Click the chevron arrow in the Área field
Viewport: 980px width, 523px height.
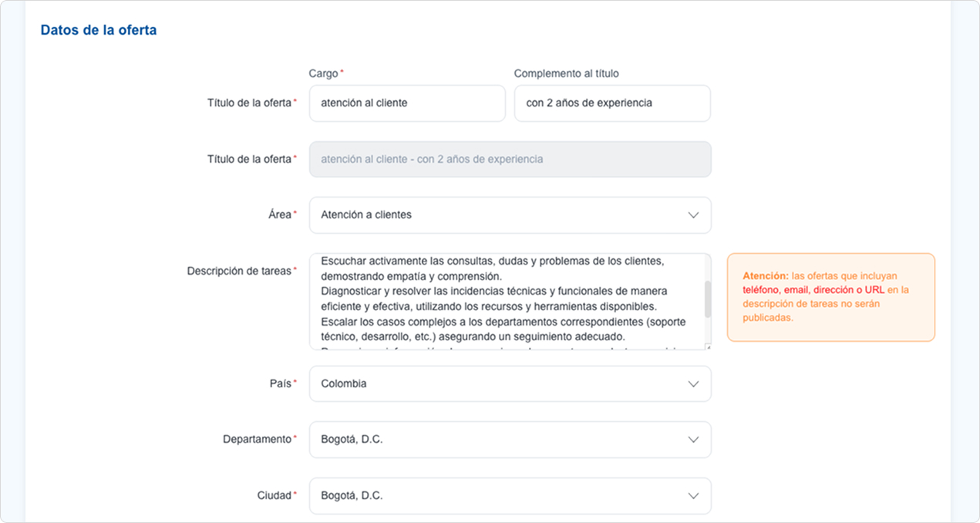click(693, 215)
